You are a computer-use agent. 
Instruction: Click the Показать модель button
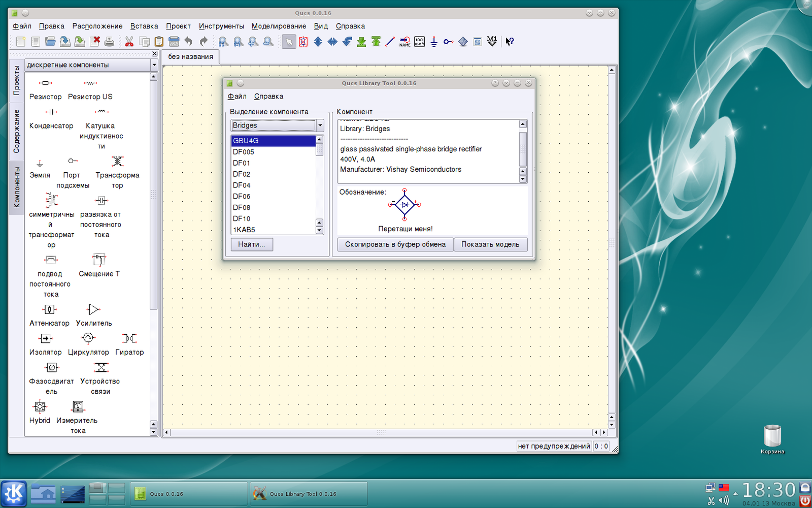(x=490, y=244)
